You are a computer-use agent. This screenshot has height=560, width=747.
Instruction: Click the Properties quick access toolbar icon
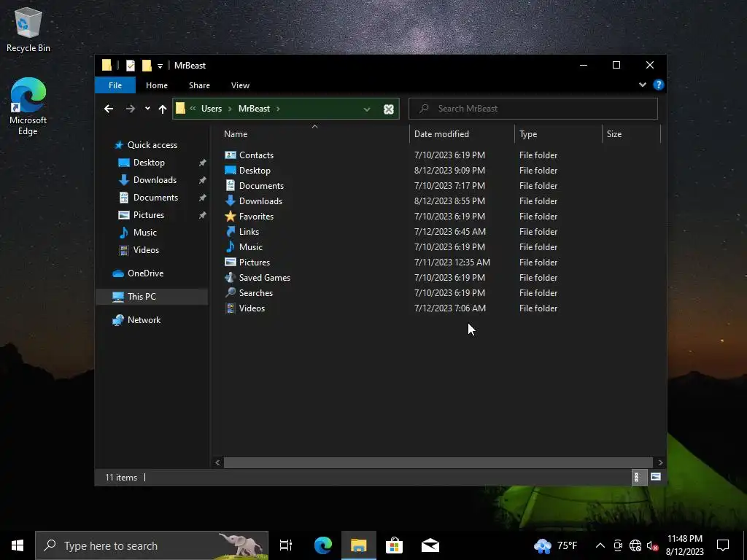tap(130, 66)
